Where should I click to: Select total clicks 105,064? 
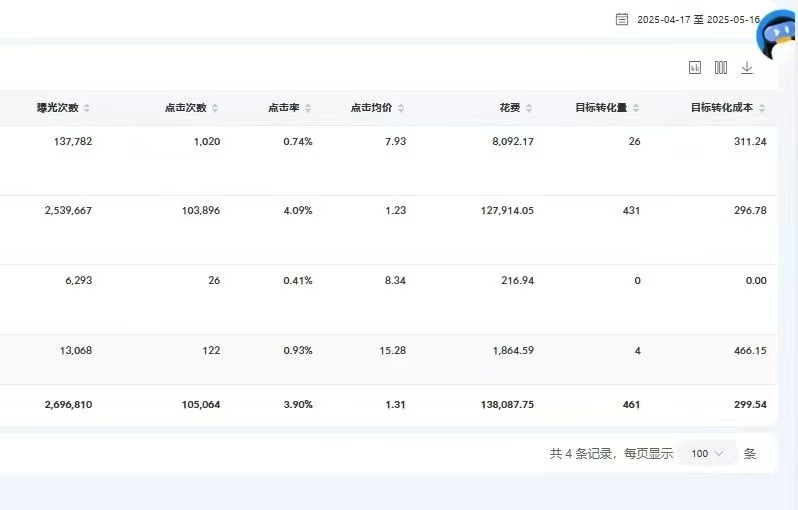tap(201, 405)
